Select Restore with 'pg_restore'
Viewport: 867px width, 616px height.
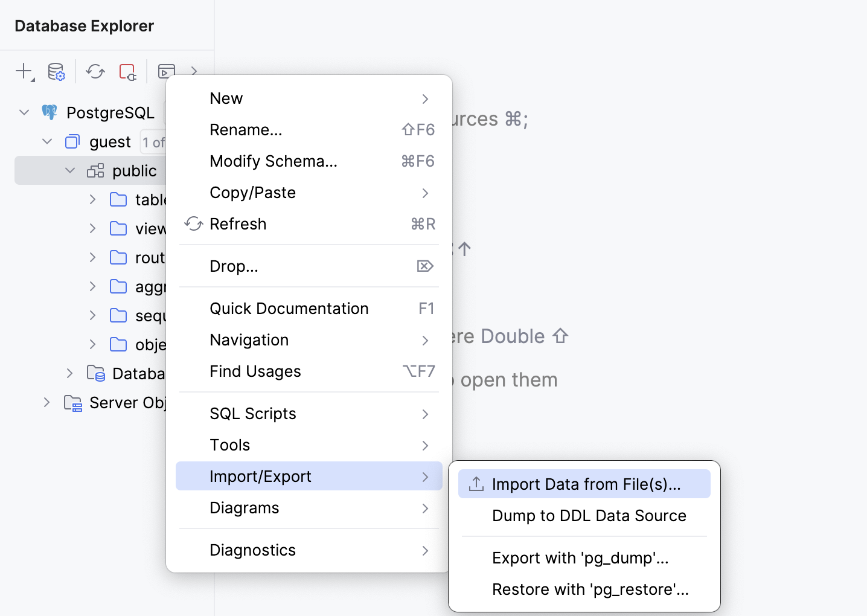click(590, 589)
